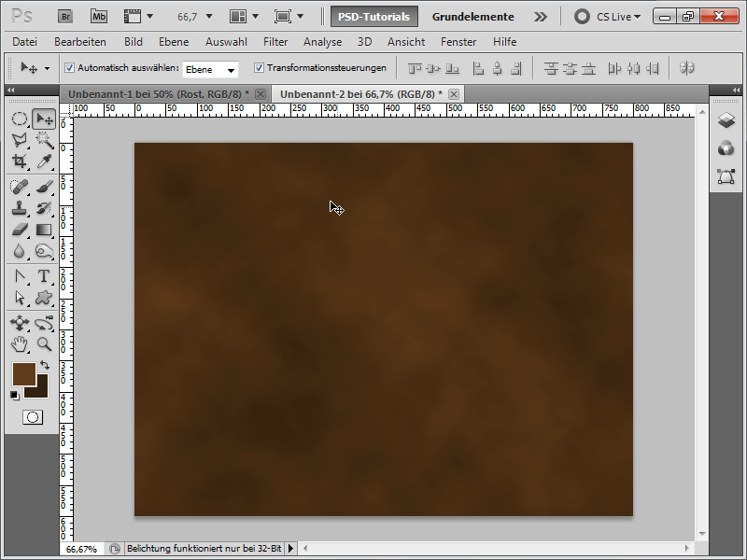Viewport: 747px width, 560px height.
Task: Select the Move tool in toolbox
Action: tap(44, 119)
